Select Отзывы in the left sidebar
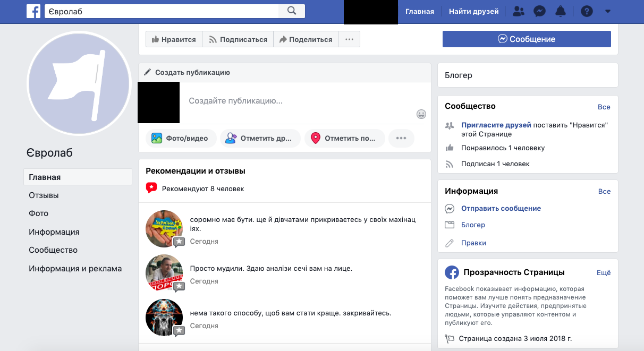Viewport: 644px width, 351px height. click(44, 195)
